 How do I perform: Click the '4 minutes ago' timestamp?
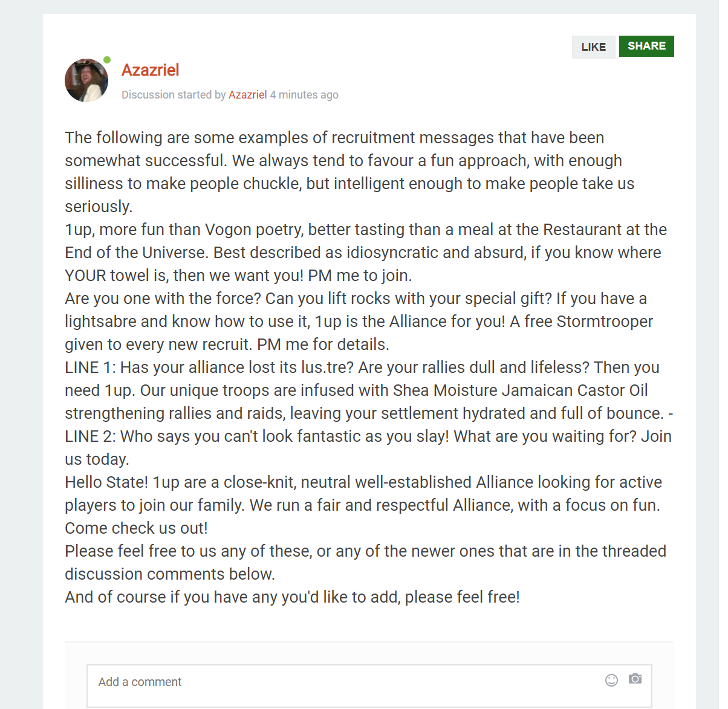pyautogui.click(x=304, y=95)
